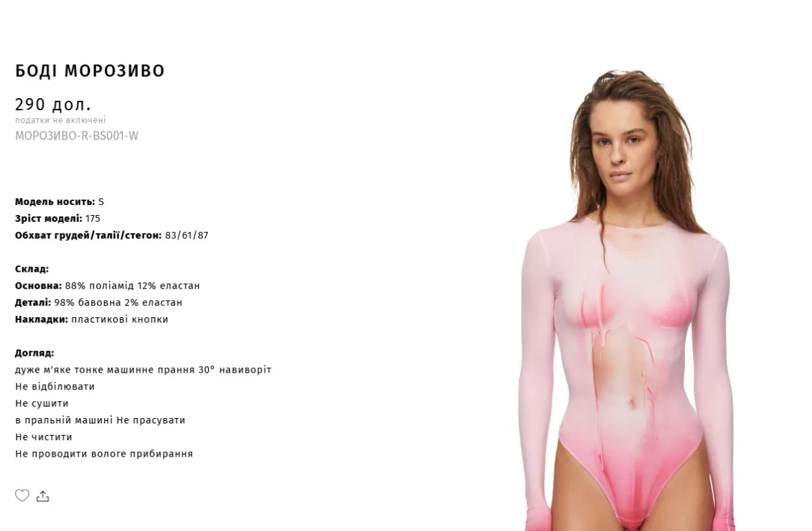Click the Не проводити вологе прибирання line

point(104,454)
